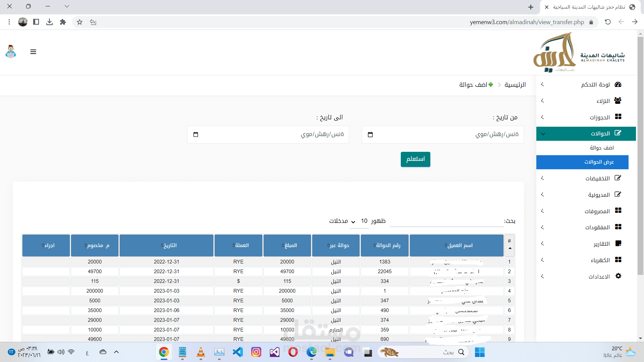Reload the page with refresh icon
This screenshot has width=644, height=362.
608,22
